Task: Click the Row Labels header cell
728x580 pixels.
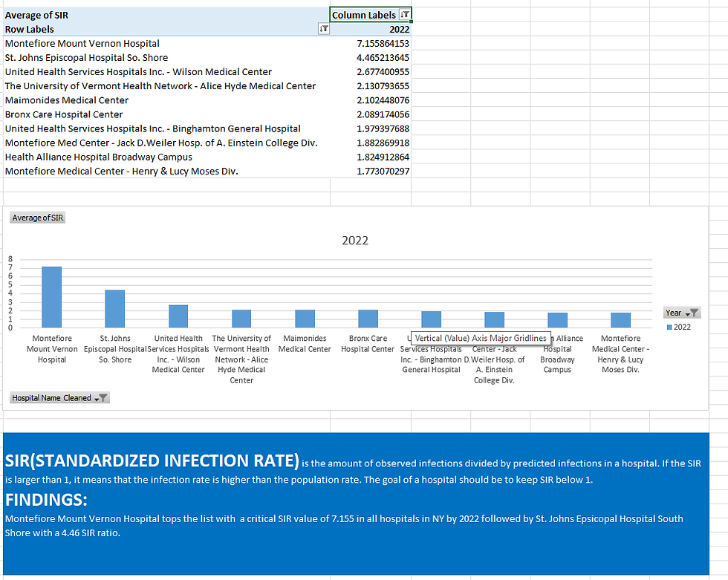Action: coord(166,29)
